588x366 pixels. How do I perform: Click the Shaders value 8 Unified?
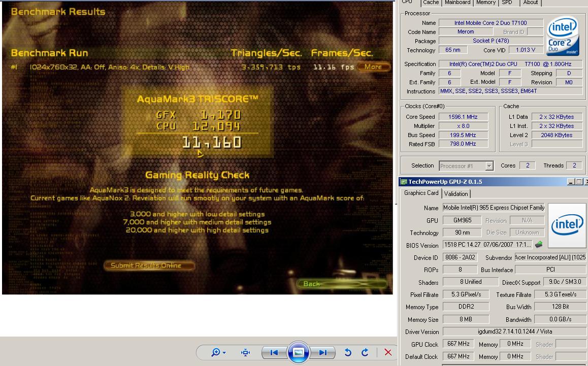point(471,282)
